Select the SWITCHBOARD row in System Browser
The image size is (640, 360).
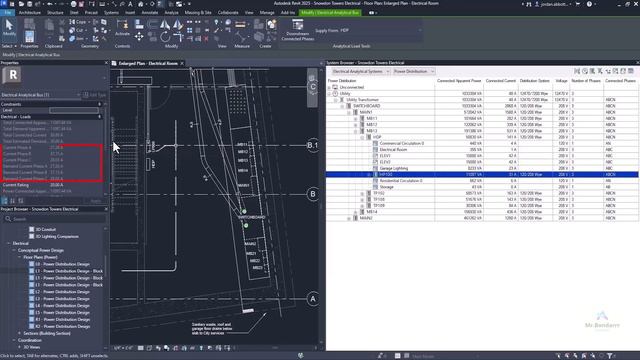482,106
